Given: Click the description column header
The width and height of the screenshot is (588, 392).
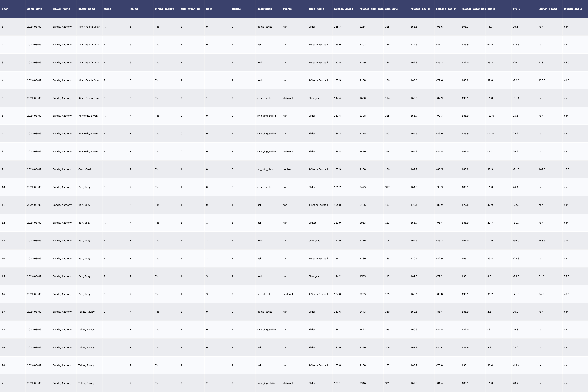Looking at the screenshot, I should [264, 9].
